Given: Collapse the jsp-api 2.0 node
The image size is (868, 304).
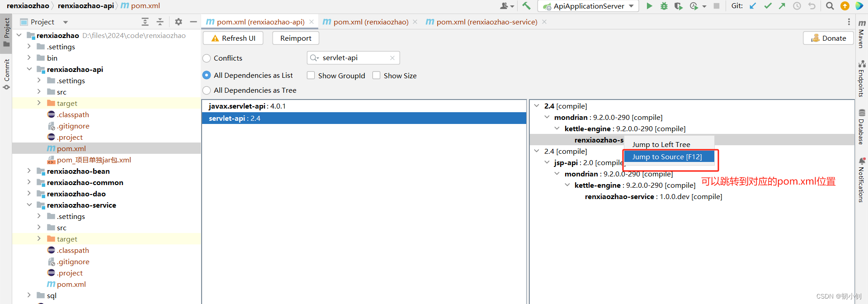Looking at the screenshot, I should click(x=547, y=162).
